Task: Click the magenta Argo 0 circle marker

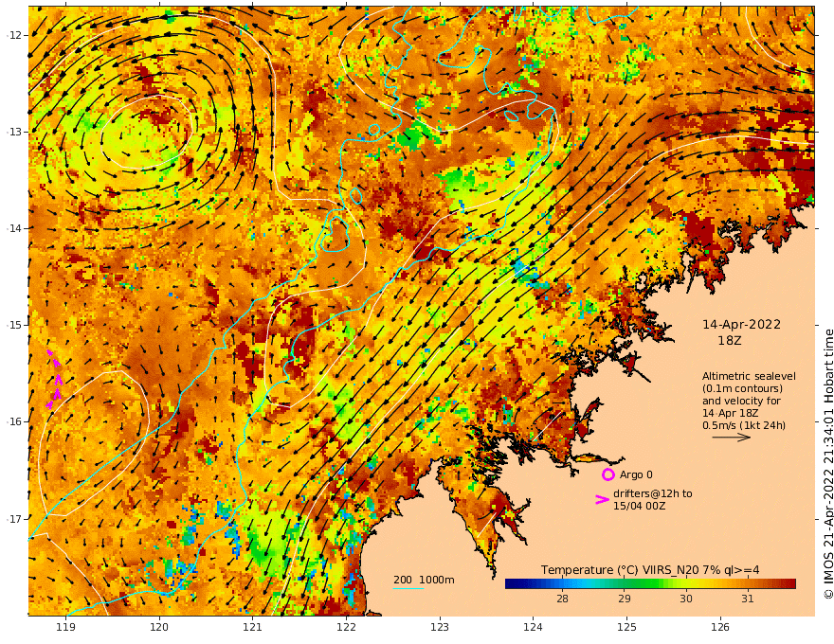Action: pos(607,474)
